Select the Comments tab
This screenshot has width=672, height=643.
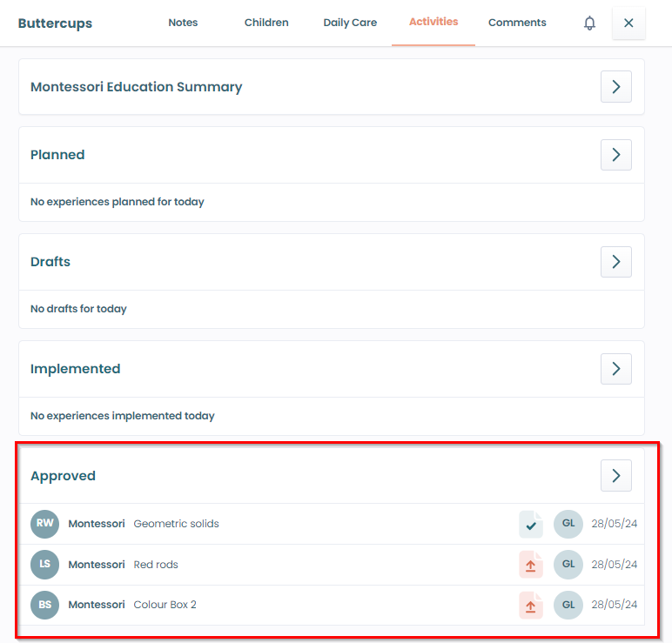point(517,23)
